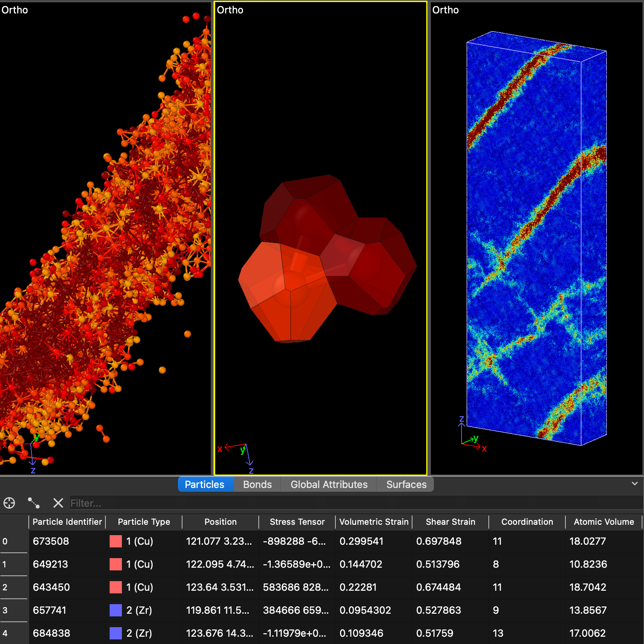
Task: Click the blue Zr color swatch in row 4
Action: tap(116, 633)
